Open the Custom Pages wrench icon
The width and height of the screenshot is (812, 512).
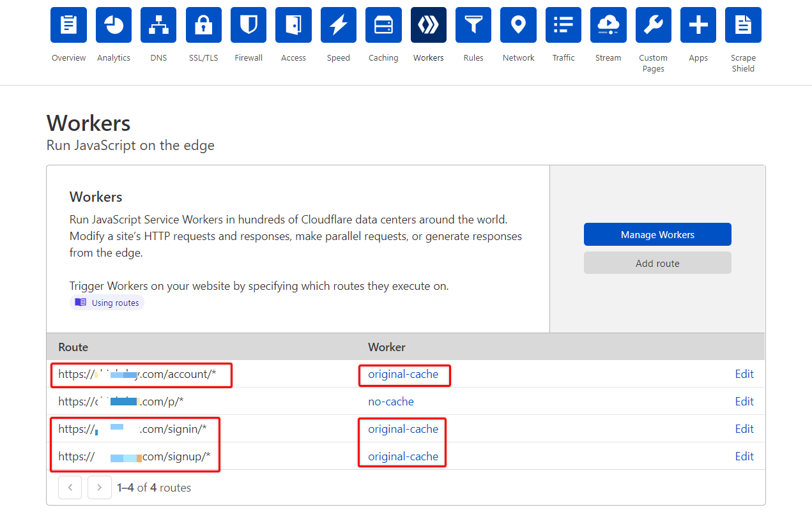[654, 25]
